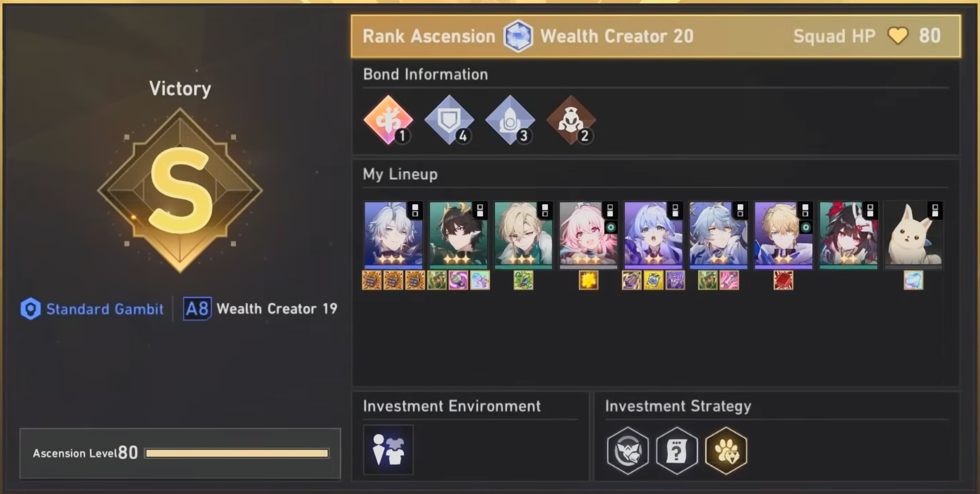Click the Wealth Creator 20 rank gem icon
The height and width of the screenshot is (494, 980).
coord(518,36)
